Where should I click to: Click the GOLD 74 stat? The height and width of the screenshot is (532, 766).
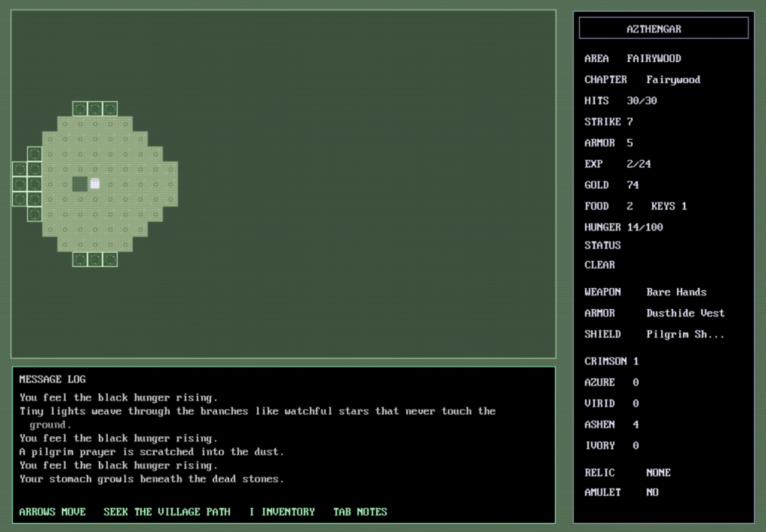(x=612, y=185)
